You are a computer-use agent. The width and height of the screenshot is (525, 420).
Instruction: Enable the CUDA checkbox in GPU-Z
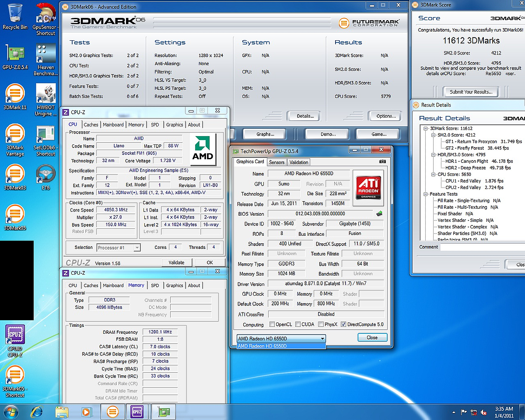click(x=298, y=325)
